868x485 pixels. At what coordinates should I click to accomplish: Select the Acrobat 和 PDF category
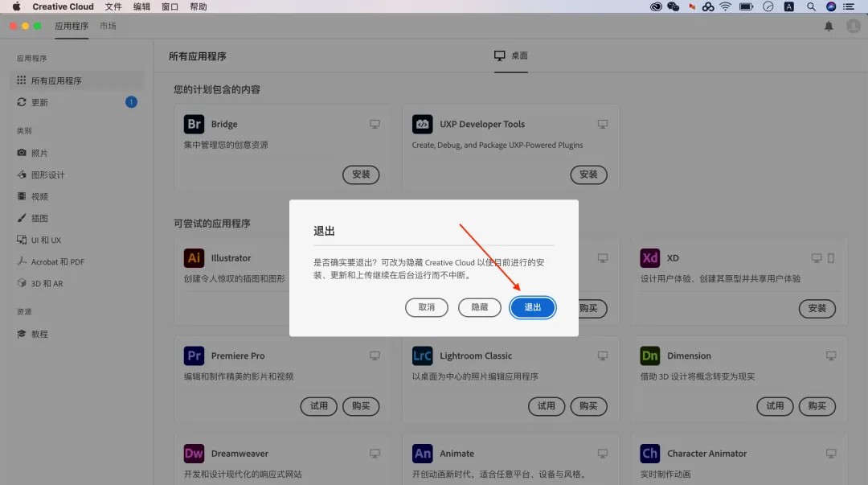click(x=77, y=261)
